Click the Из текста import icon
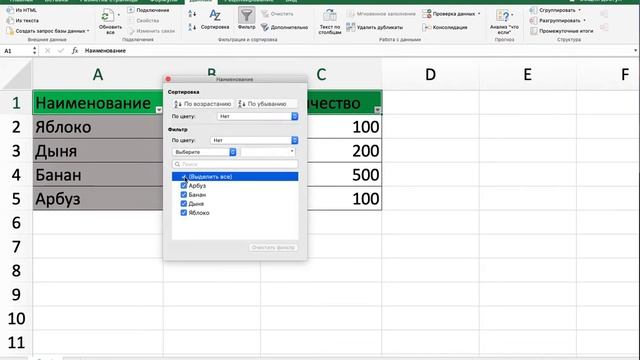Viewport: 640px width, 360px height. 10,20
